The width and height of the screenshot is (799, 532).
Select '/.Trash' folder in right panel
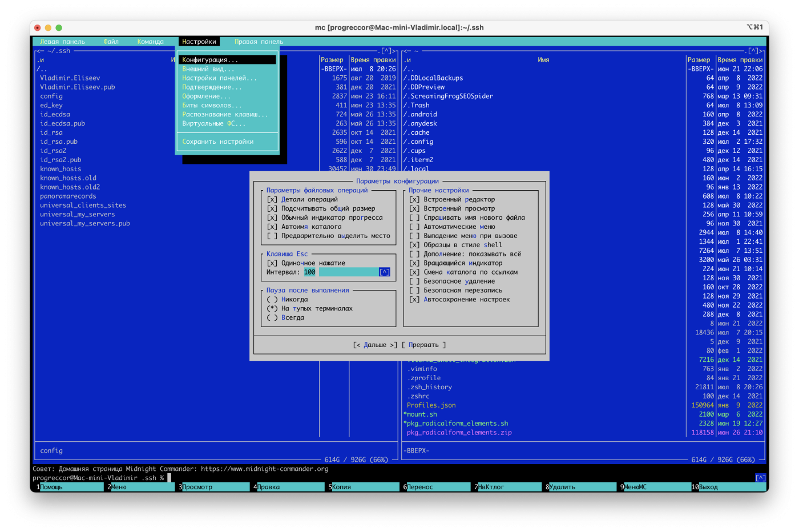click(x=417, y=106)
